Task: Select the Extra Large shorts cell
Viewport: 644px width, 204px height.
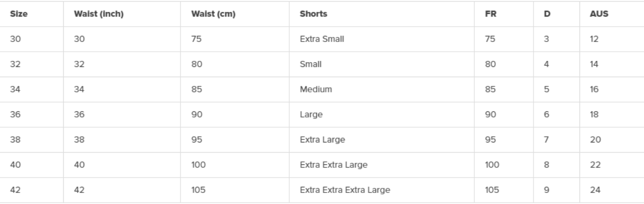Action: click(322, 140)
